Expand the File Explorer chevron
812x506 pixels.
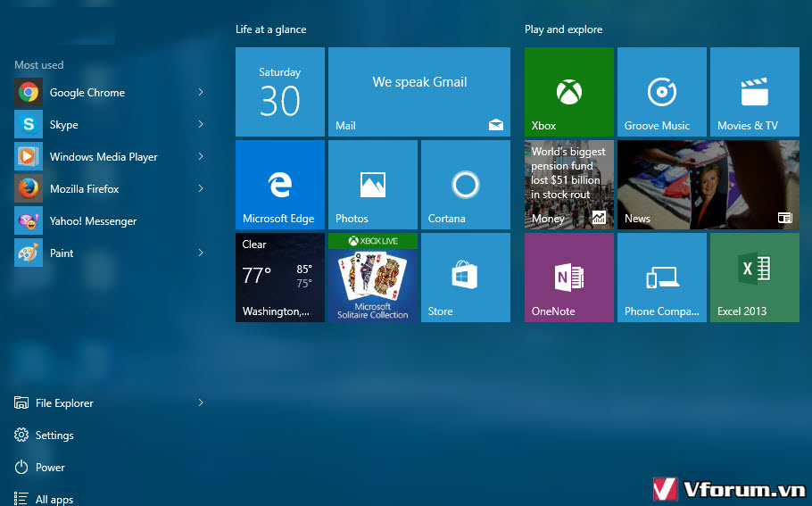point(201,402)
